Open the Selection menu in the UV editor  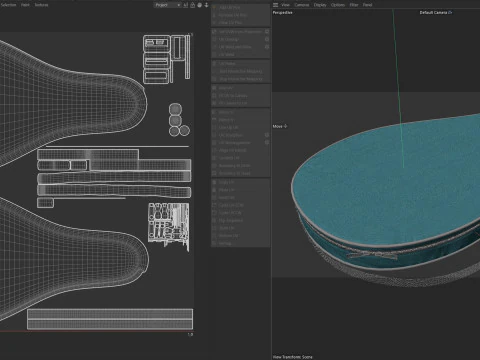(x=8, y=5)
